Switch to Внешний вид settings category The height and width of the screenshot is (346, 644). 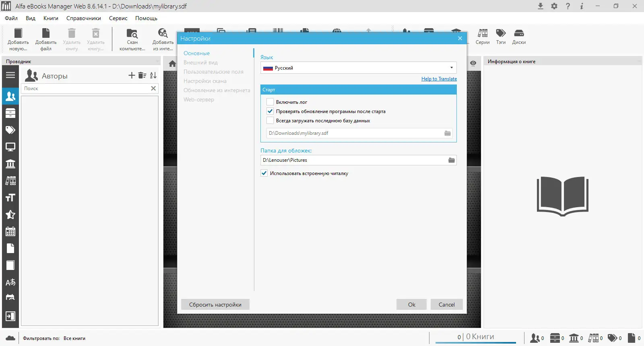pyautogui.click(x=200, y=62)
